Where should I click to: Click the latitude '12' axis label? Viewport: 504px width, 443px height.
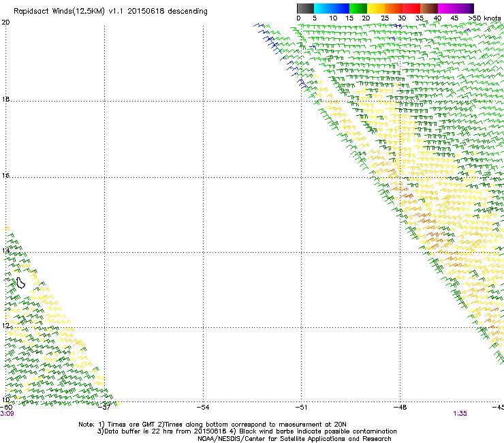point(5,326)
